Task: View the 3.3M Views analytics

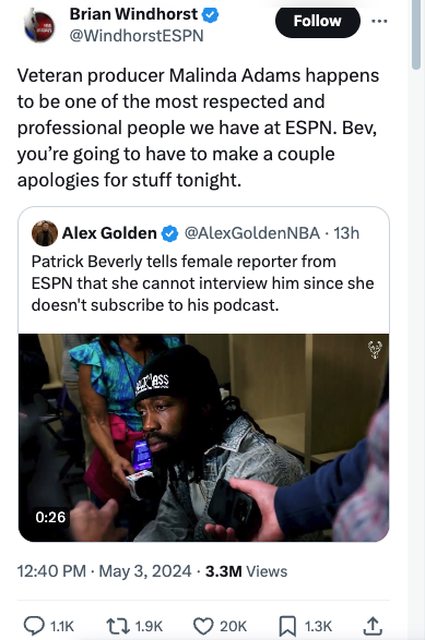Action: click(246, 571)
